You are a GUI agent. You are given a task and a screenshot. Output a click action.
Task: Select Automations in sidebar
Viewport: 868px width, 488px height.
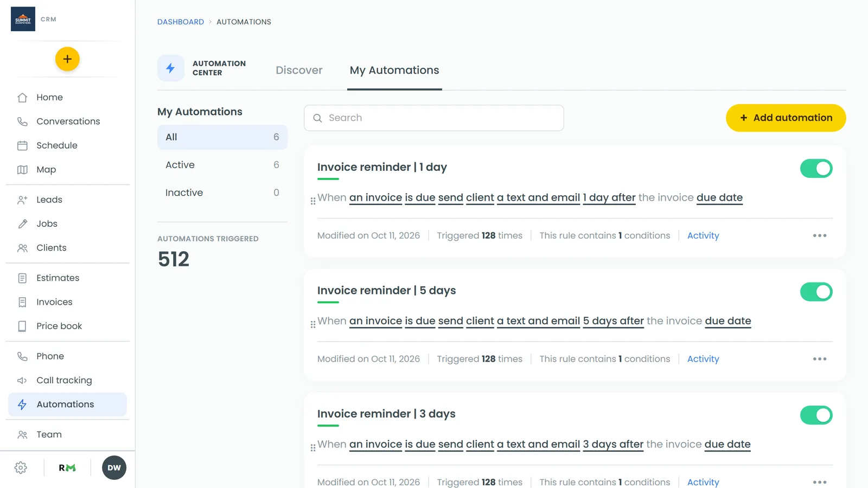click(x=67, y=404)
